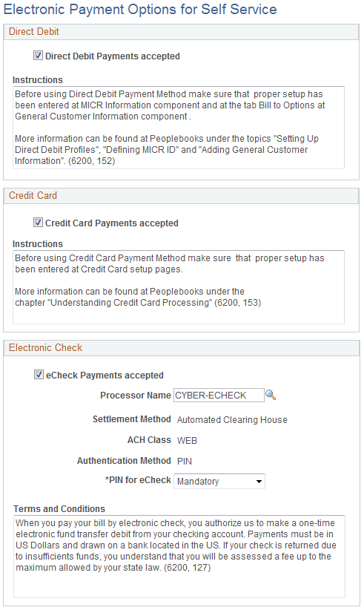The width and height of the screenshot is (364, 610).
Task: Click the Direct Debit instructions text box
Action: pyautogui.click(x=179, y=128)
